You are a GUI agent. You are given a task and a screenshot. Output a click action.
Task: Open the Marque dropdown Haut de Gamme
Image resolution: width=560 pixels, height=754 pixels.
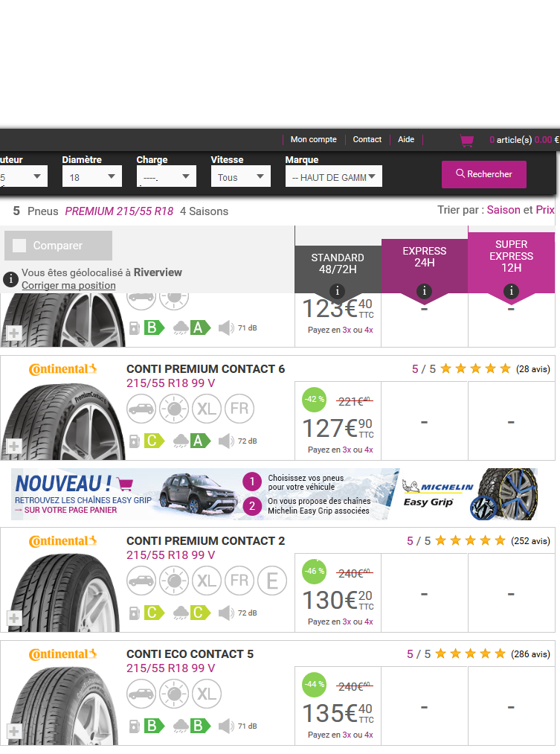tap(334, 176)
